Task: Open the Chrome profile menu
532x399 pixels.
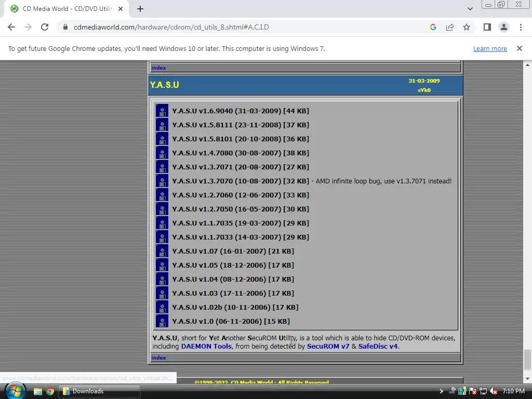Action: pos(504,27)
